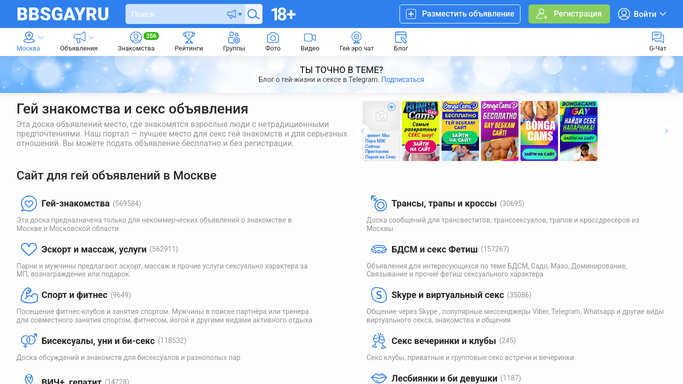
Task: Open the Блог icon
Action: [400, 37]
